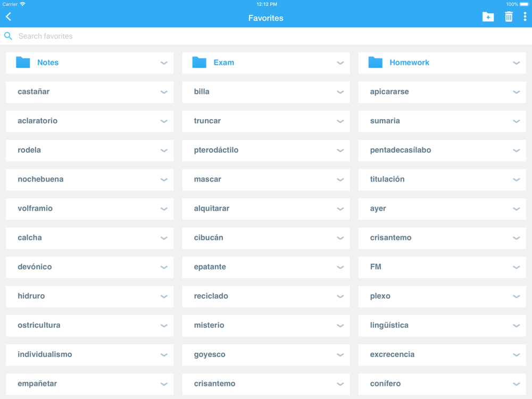The width and height of the screenshot is (532, 399).
Task: Expand the FM entry chevron
Action: tap(516, 268)
